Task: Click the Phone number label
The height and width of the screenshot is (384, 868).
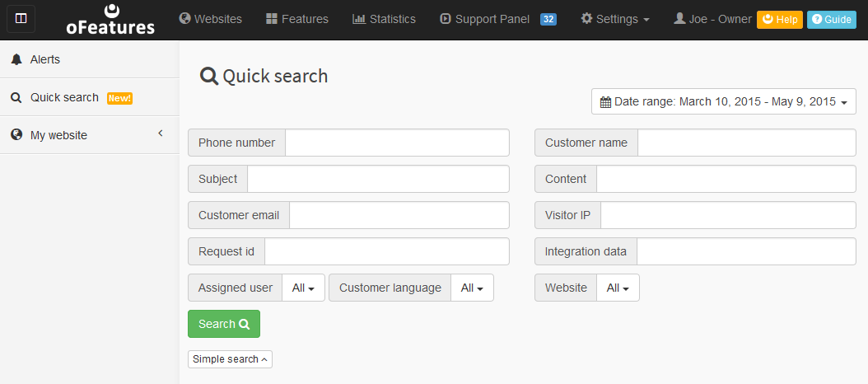Action: click(x=236, y=143)
